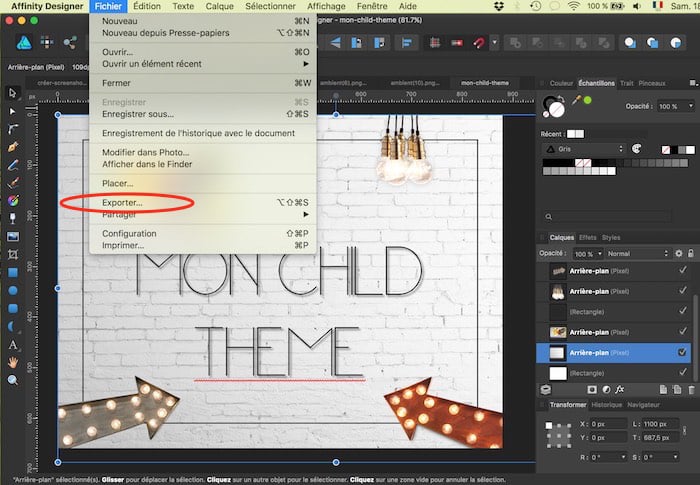Screen dimensions: 700x485
Task: Click the color palette icon button
Action: coord(637,149)
